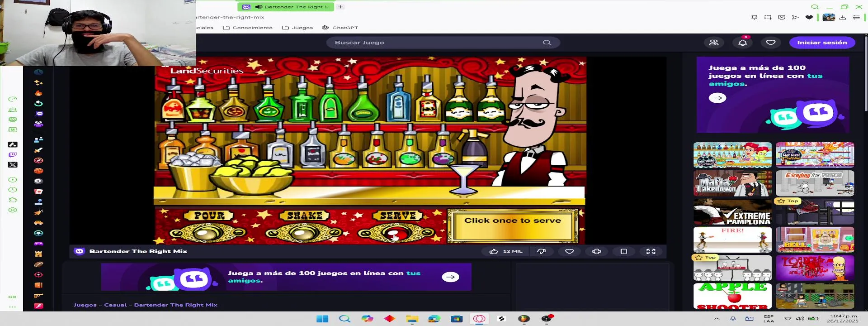The height and width of the screenshot is (326, 868).
Task: Select the Flash games category icon
Action: point(38,306)
